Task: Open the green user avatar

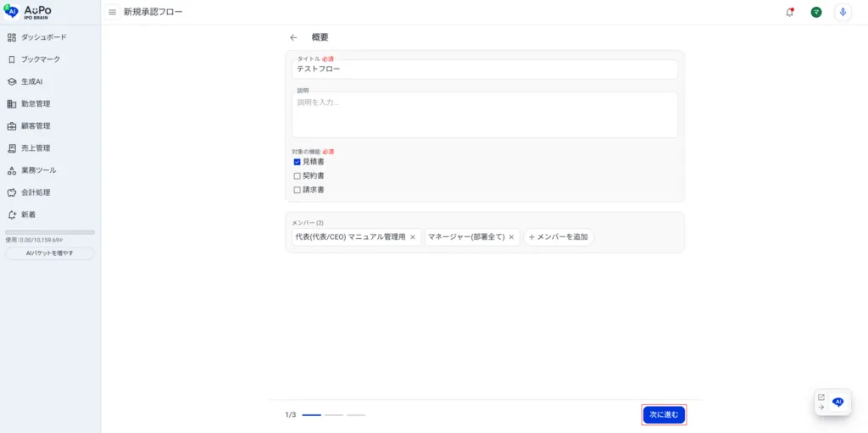Action: [816, 12]
